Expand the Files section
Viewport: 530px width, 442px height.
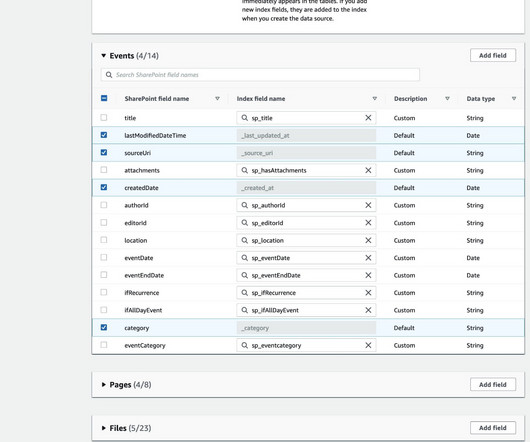click(103, 428)
